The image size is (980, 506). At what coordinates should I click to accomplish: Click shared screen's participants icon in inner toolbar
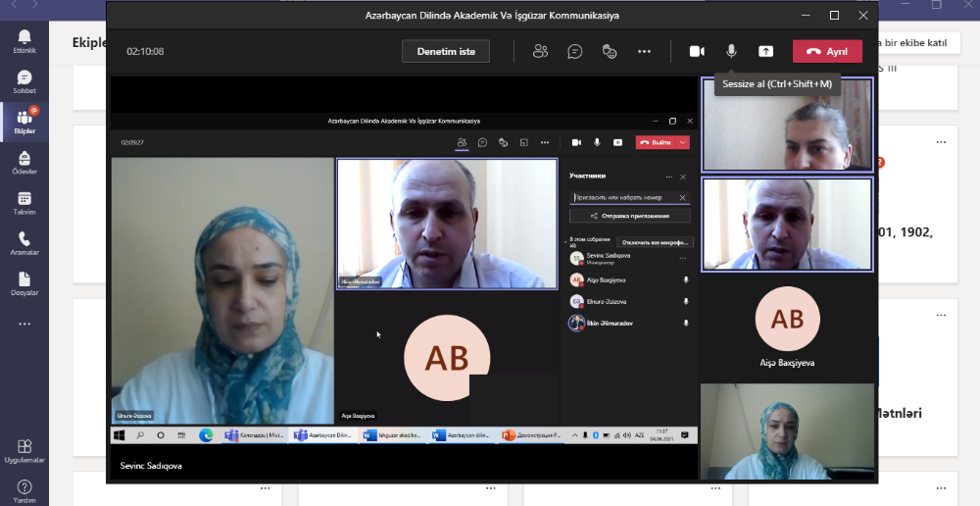pos(462,142)
